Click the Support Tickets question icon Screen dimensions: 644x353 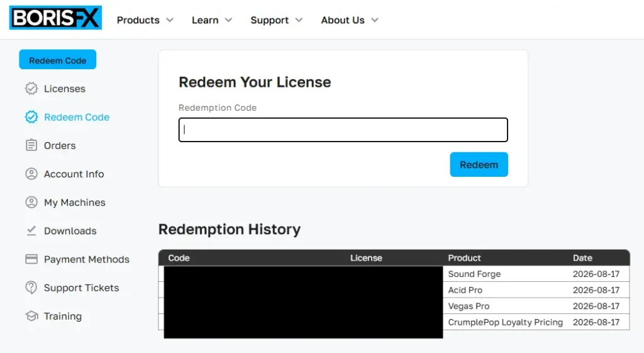coord(31,288)
